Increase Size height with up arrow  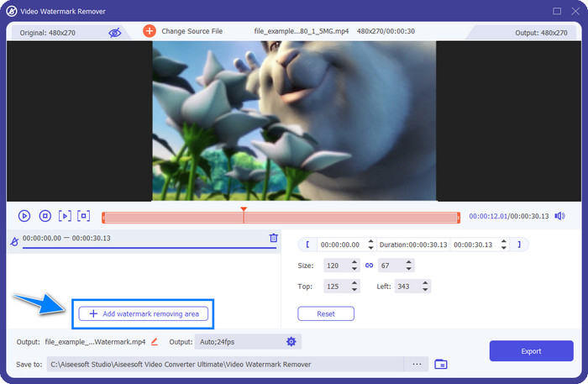coord(409,262)
